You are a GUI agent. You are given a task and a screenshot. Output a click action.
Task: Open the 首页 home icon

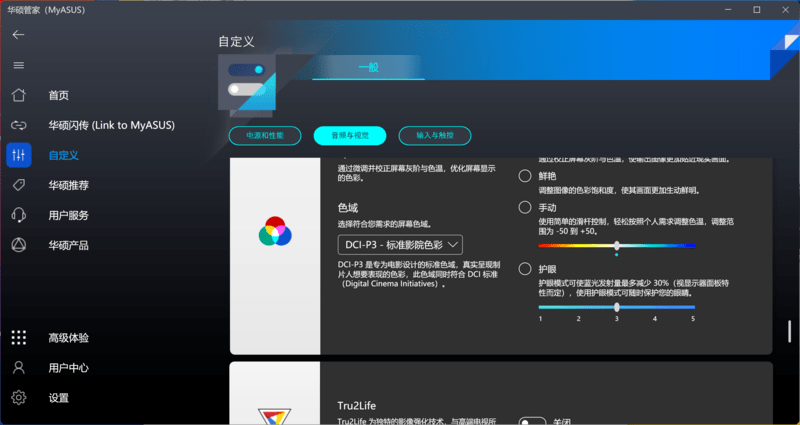click(18, 95)
